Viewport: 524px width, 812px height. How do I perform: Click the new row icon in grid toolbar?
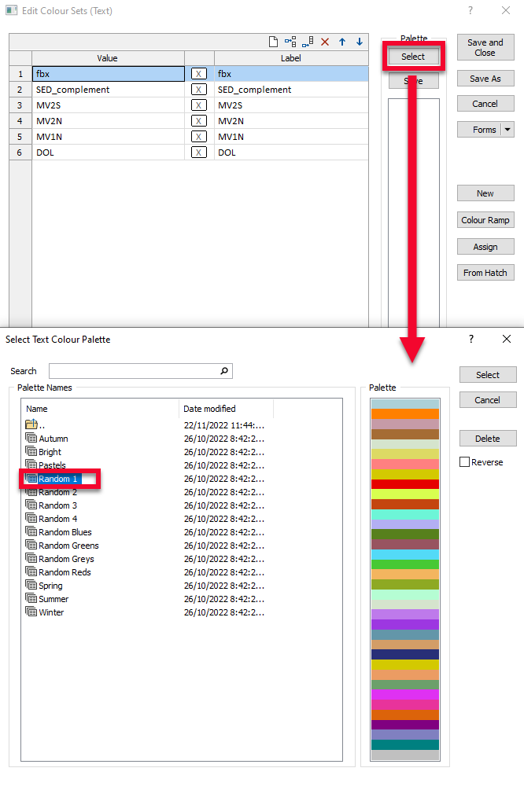pyautogui.click(x=273, y=42)
